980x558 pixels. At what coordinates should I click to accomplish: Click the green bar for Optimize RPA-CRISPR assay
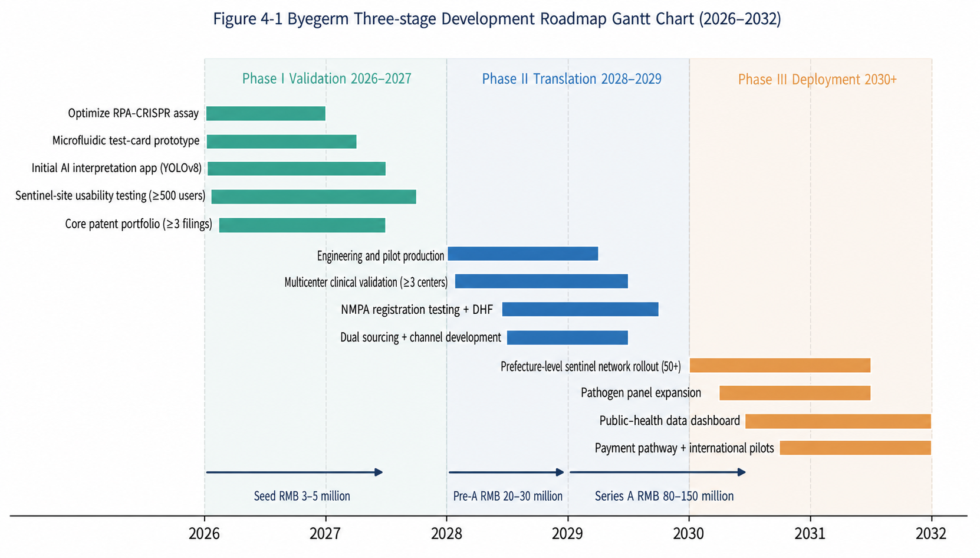coord(266,113)
